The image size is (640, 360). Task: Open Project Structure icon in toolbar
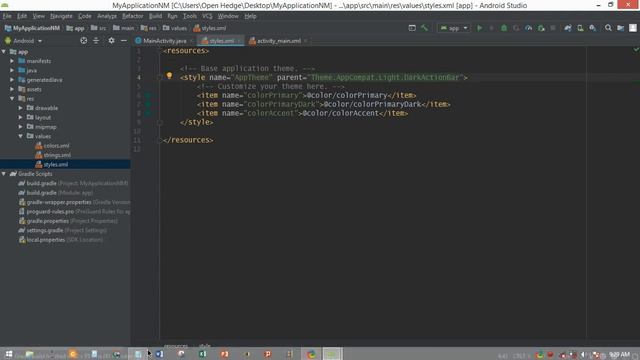tap(620, 28)
